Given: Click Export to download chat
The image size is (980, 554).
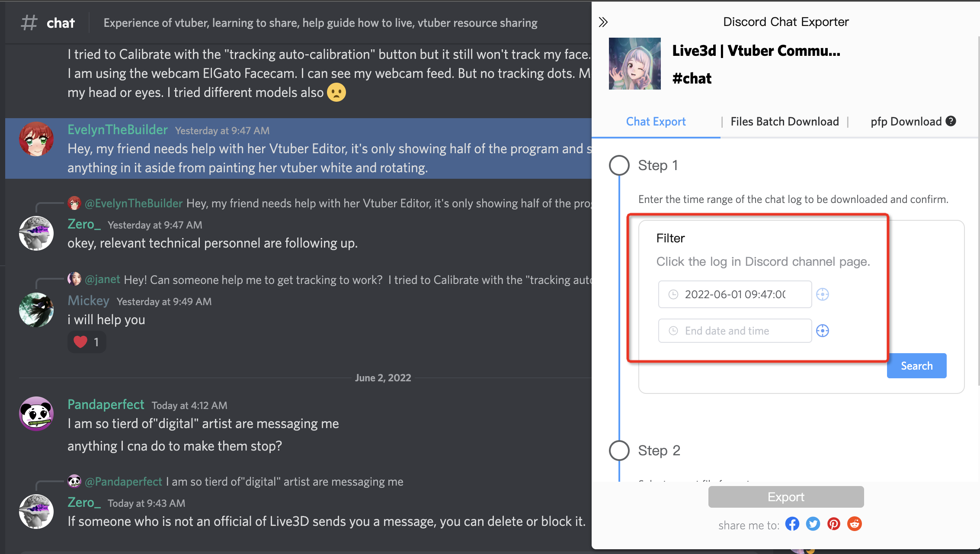Looking at the screenshot, I should pyautogui.click(x=786, y=497).
